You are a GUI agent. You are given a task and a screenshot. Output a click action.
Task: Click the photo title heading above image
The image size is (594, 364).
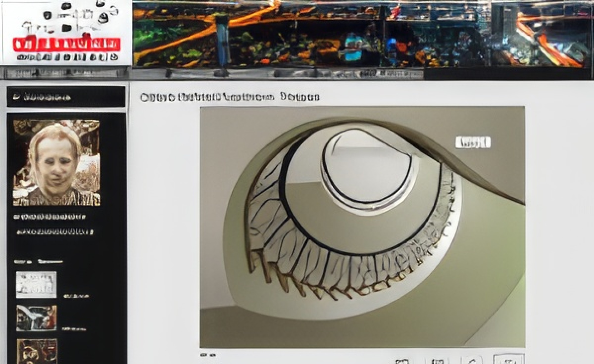(x=230, y=97)
